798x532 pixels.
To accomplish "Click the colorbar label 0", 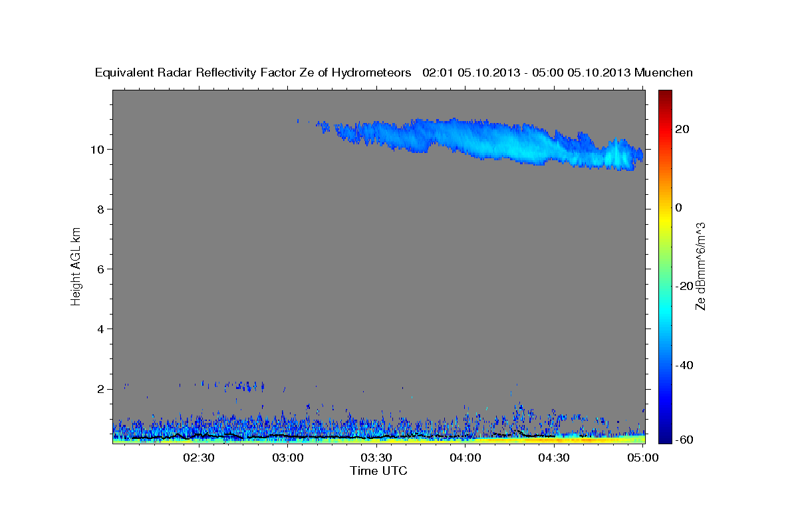I will pyautogui.click(x=679, y=207).
